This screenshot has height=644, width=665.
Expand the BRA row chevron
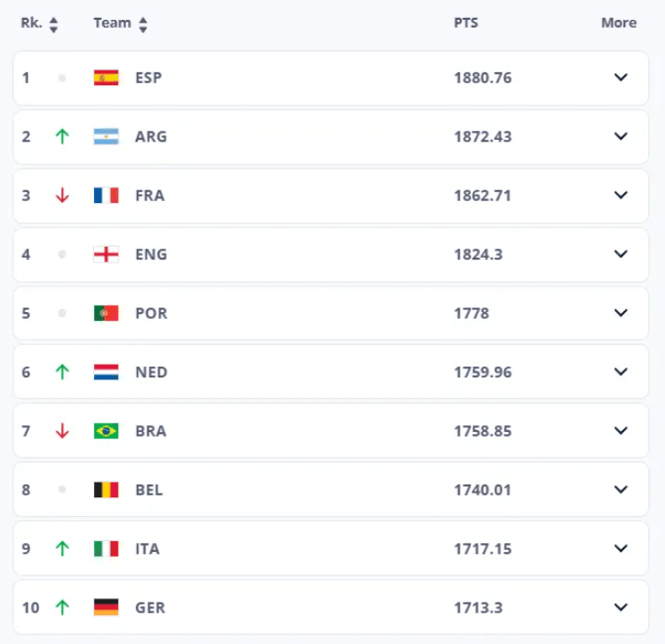(621, 431)
